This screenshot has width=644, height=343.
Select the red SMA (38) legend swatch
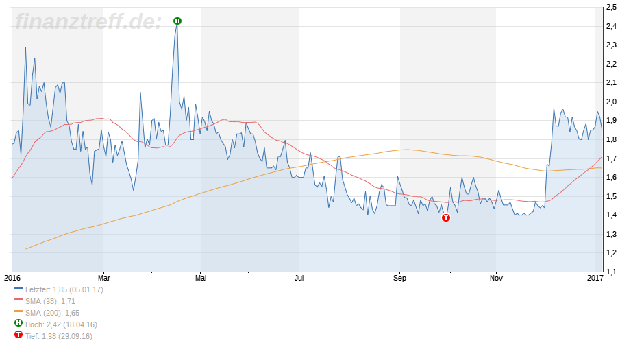[18, 300]
